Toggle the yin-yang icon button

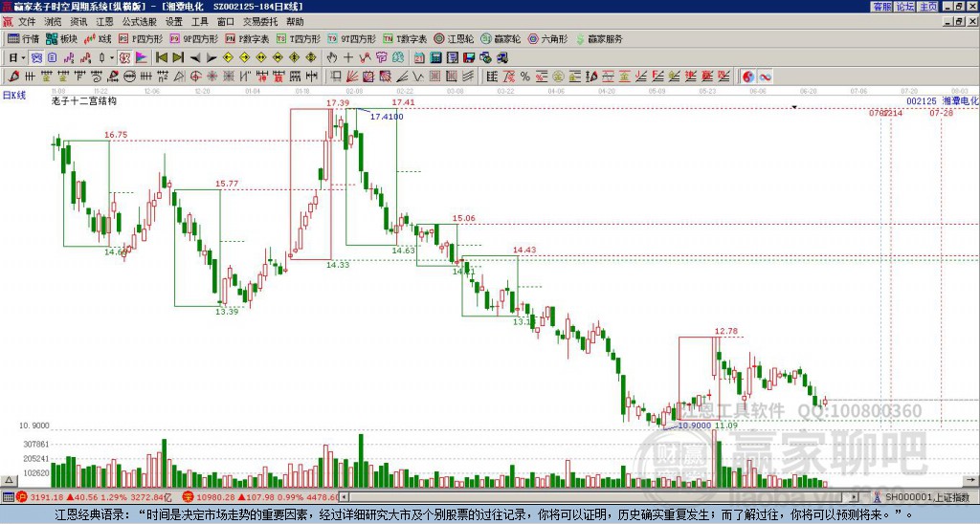tap(748, 76)
